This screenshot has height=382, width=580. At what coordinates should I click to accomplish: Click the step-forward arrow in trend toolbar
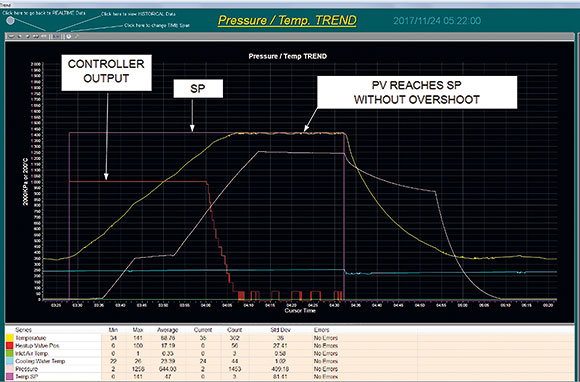(x=28, y=36)
